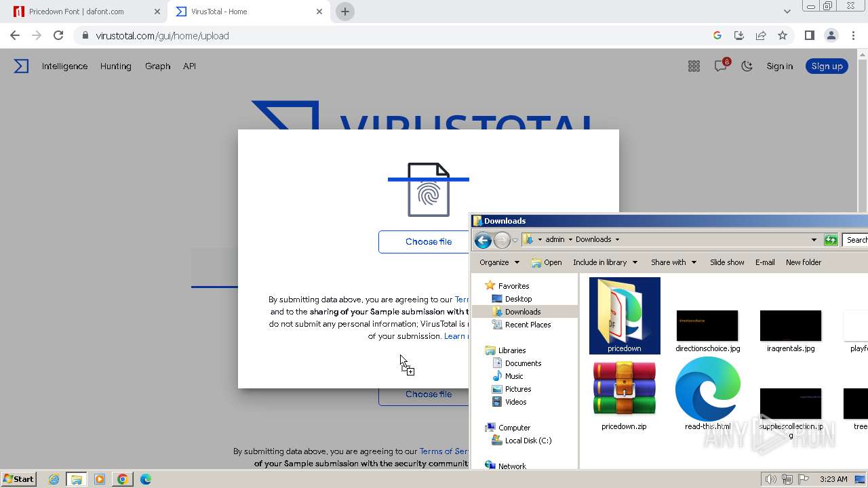Click the browser reload icon
Screen dimensions: 868x488
click(58, 35)
